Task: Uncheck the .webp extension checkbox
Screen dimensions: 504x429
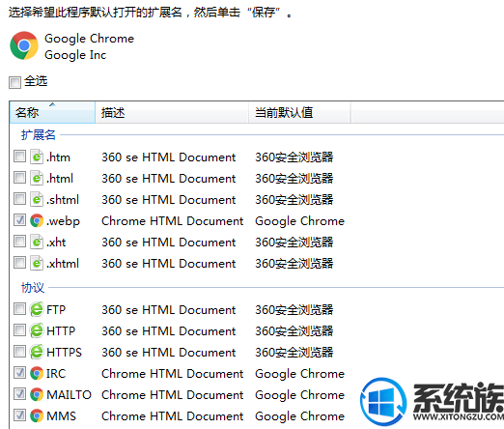Action: [x=19, y=220]
